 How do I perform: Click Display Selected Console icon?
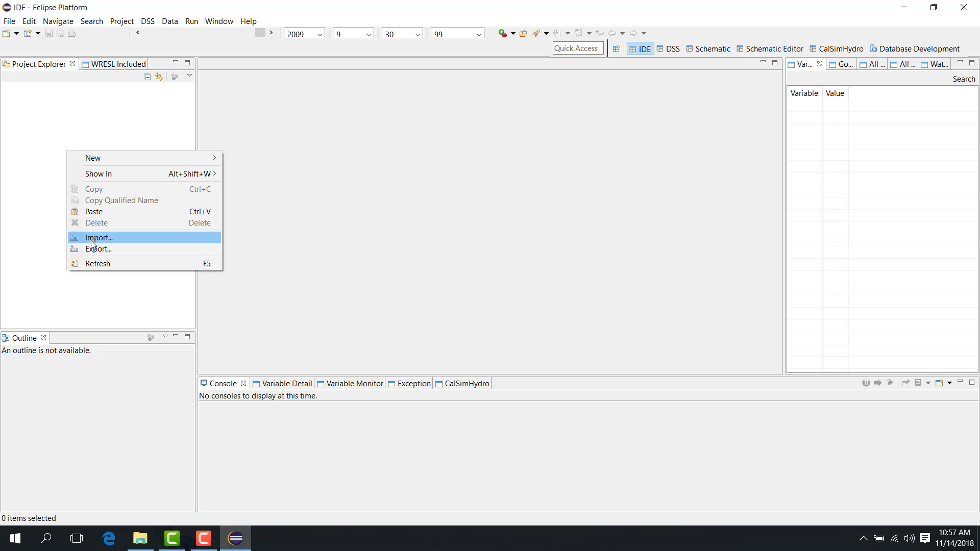pyautogui.click(x=918, y=383)
